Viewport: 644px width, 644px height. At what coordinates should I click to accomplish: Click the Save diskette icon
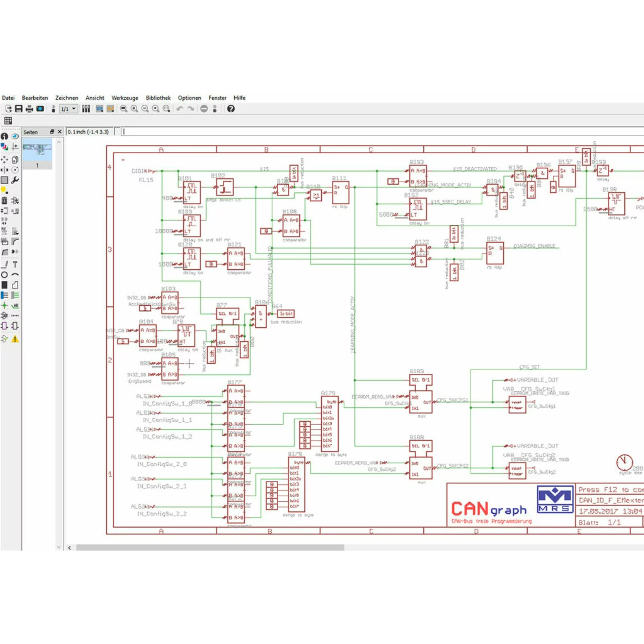19,109
